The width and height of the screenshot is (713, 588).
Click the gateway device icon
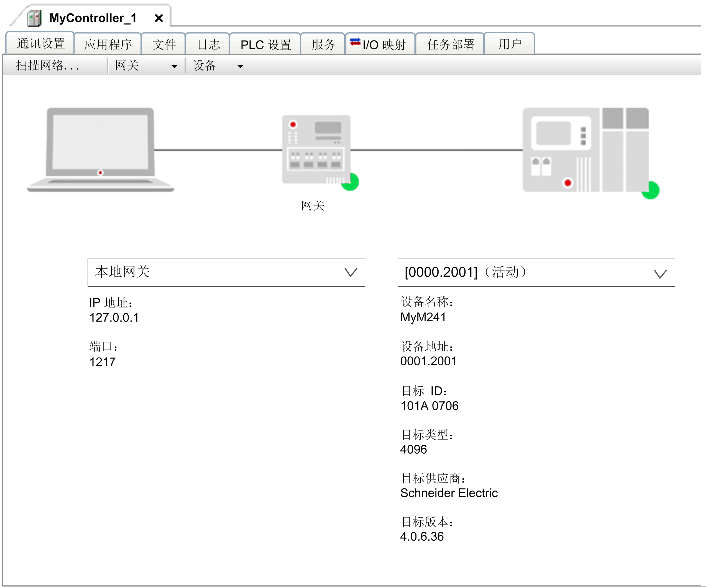coord(316,149)
